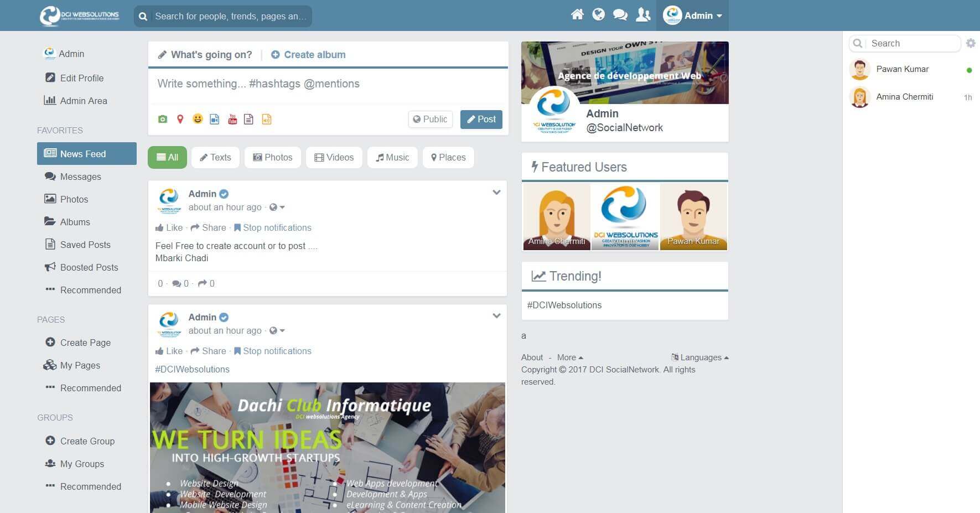Open Albums in sidebar
The height and width of the screenshot is (513, 980).
pyautogui.click(x=87, y=222)
